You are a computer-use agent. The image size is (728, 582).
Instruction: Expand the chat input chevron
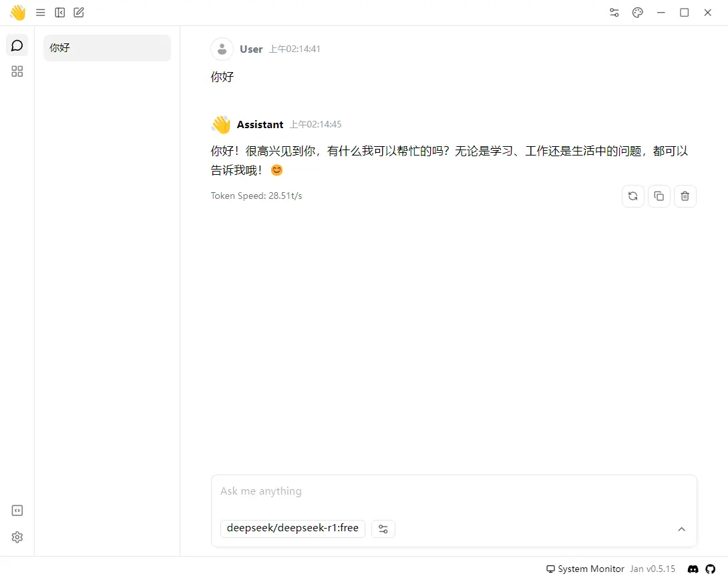(x=681, y=529)
